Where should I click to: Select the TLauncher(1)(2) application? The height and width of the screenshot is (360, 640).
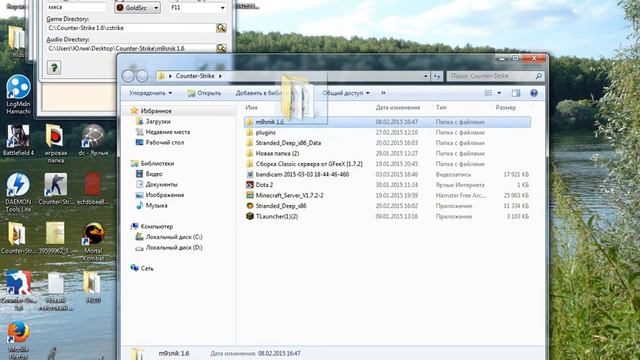tap(387, 216)
